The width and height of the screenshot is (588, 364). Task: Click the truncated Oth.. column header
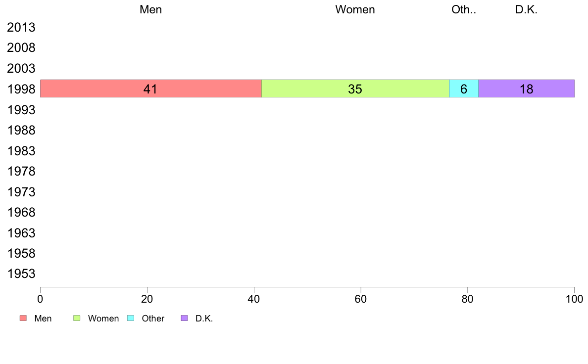[464, 9]
